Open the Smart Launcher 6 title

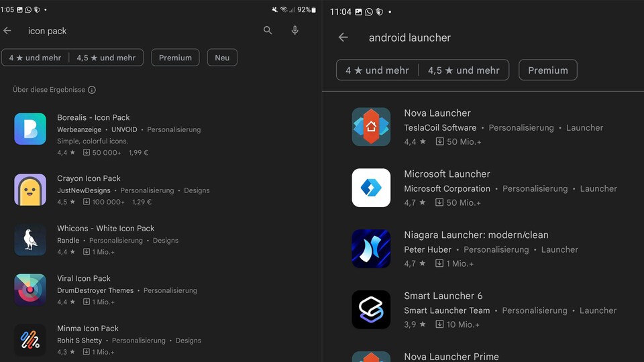(x=443, y=296)
